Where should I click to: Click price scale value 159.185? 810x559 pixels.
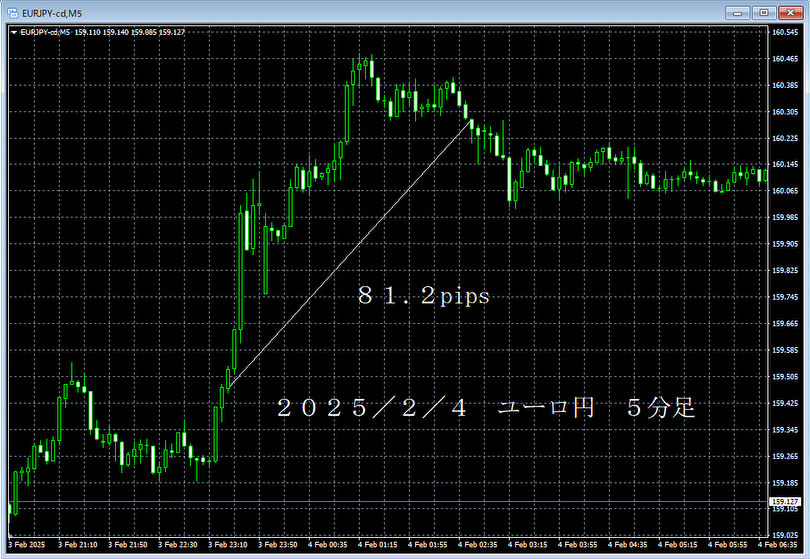click(785, 483)
